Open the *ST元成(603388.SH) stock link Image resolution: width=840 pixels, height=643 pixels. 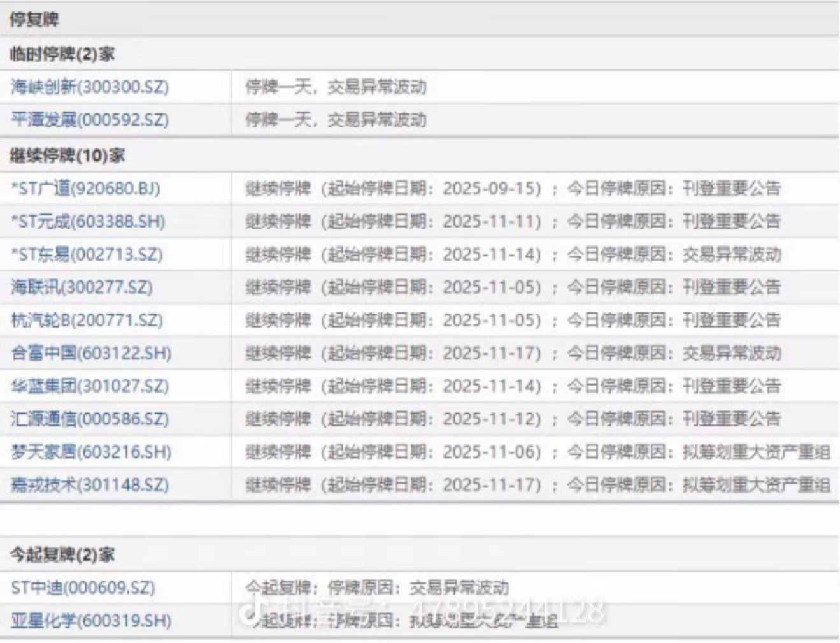tap(88, 221)
